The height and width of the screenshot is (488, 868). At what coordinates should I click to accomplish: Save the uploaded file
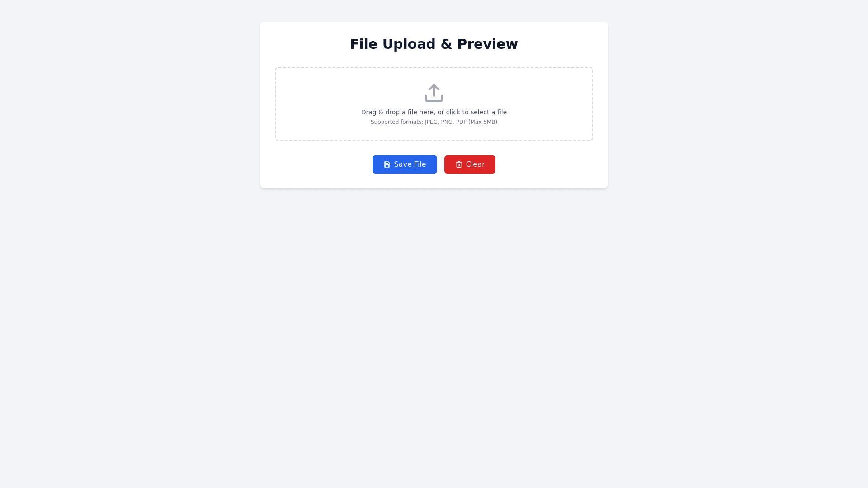[x=405, y=164]
